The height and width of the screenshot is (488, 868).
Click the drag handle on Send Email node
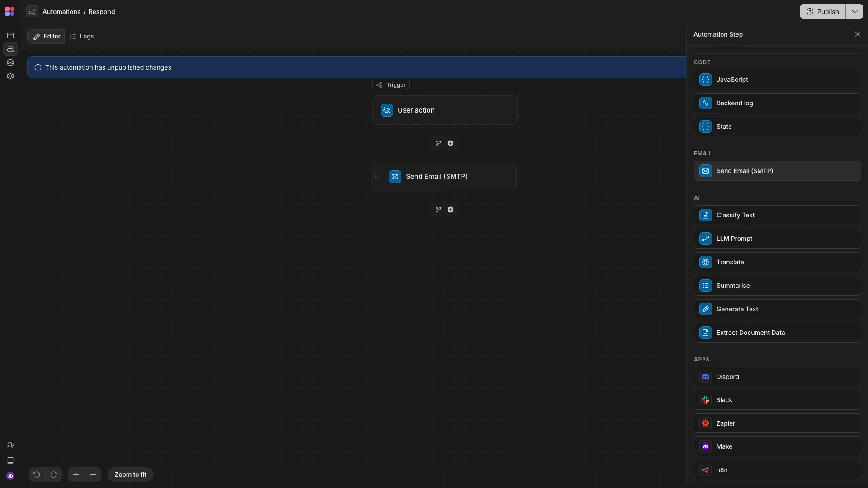click(x=377, y=177)
